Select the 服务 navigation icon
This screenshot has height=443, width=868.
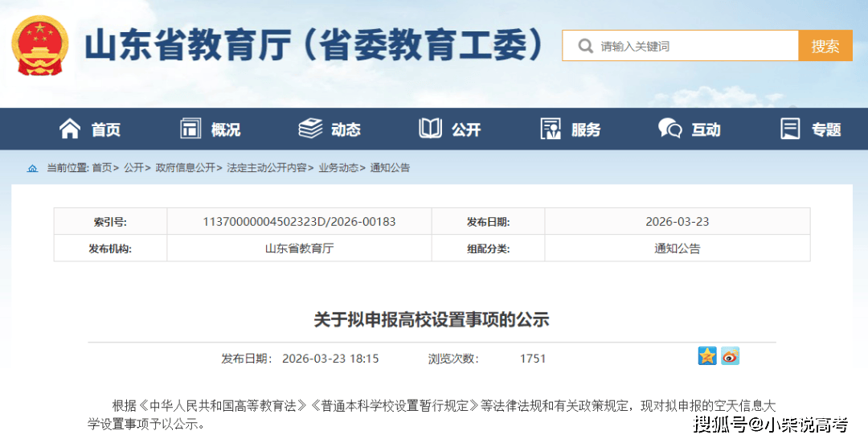[551, 129]
